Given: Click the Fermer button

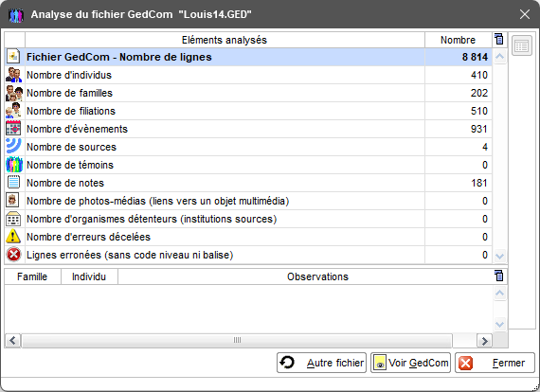Looking at the screenshot, I should click(495, 363).
